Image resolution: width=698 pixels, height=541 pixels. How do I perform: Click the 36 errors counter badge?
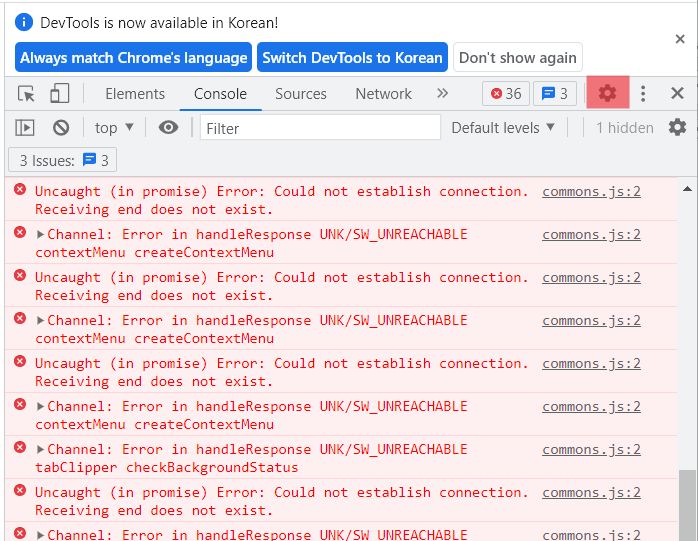pos(506,94)
